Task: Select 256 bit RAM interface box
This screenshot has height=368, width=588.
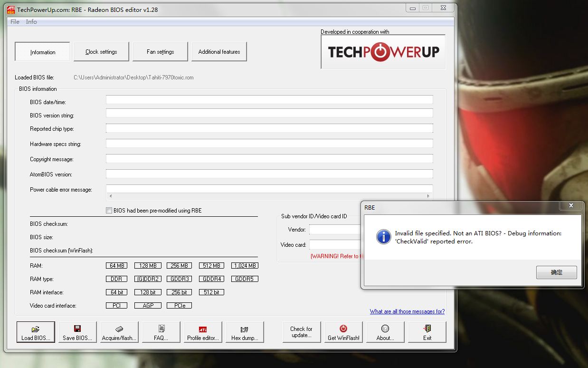Action: click(180, 292)
